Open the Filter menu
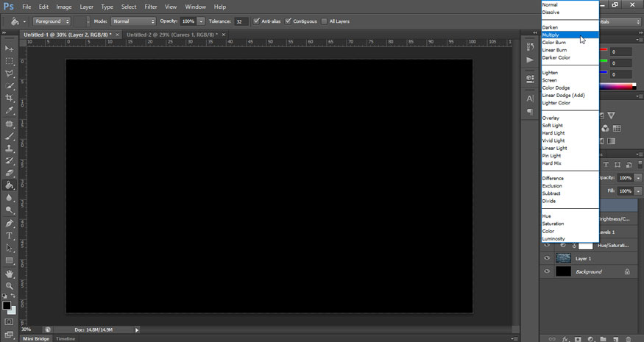 click(x=151, y=7)
